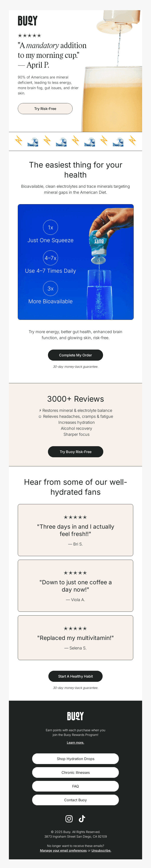Click the Buoy logo at the top
This screenshot has height=868, width=151.
pos(27,21)
